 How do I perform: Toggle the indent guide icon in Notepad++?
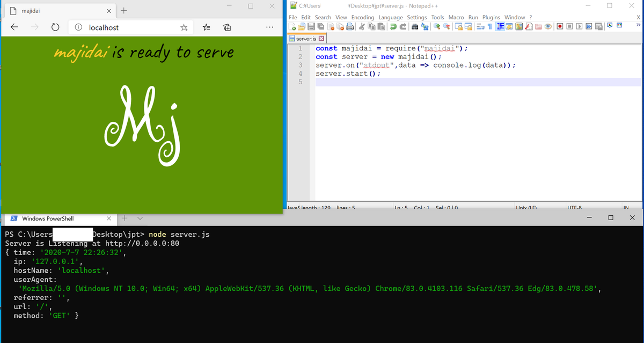(501, 26)
